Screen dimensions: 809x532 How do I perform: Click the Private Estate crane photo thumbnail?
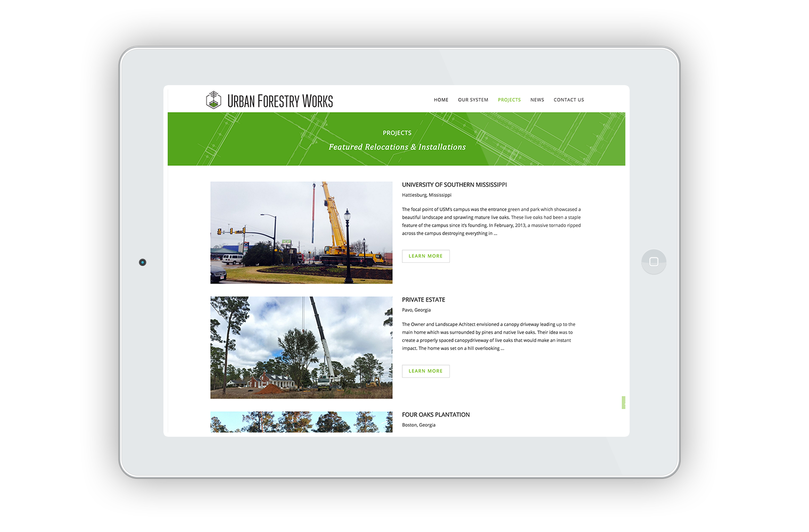pos(301,347)
